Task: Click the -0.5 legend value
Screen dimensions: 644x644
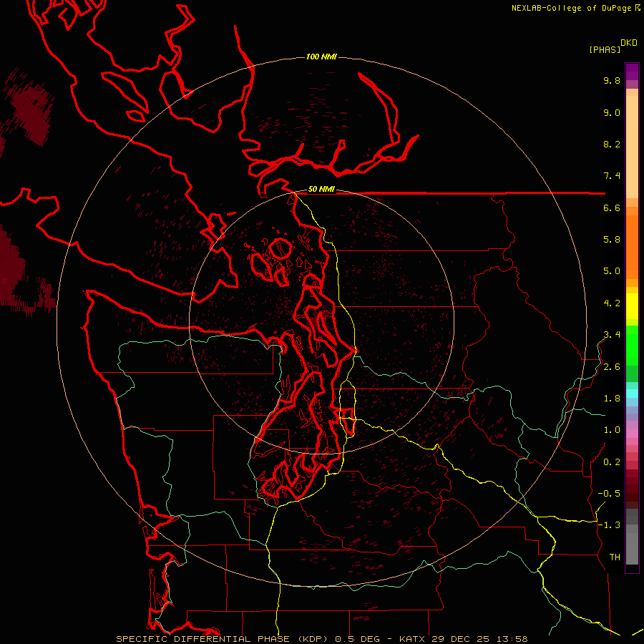Action: pyautogui.click(x=609, y=494)
